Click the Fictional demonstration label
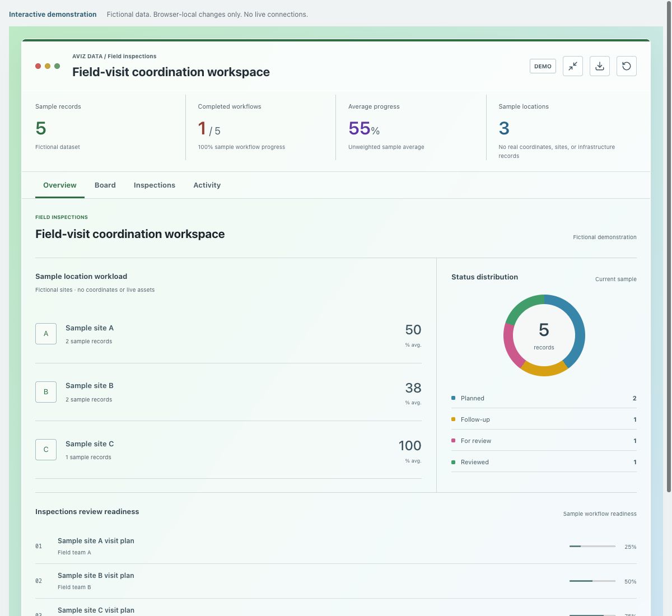The width and height of the screenshot is (672, 616). pyautogui.click(x=605, y=237)
